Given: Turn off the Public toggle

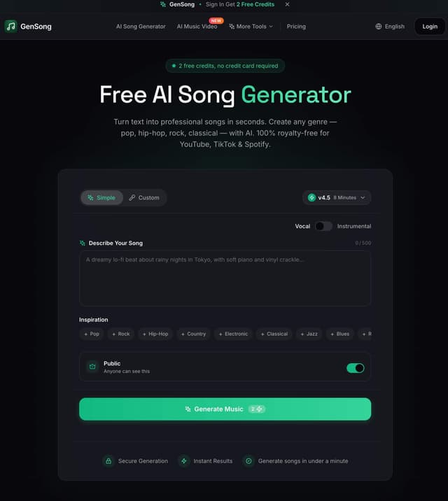Looking at the screenshot, I should (x=356, y=368).
